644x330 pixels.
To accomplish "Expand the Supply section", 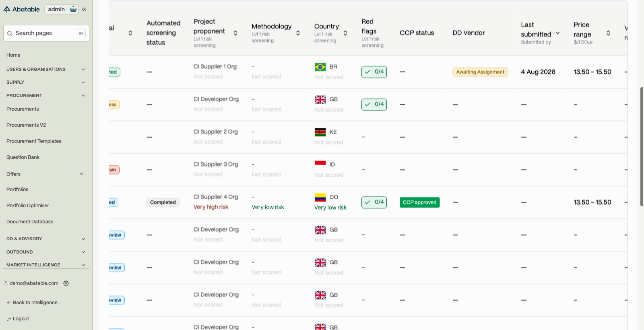I will [x=46, y=82].
